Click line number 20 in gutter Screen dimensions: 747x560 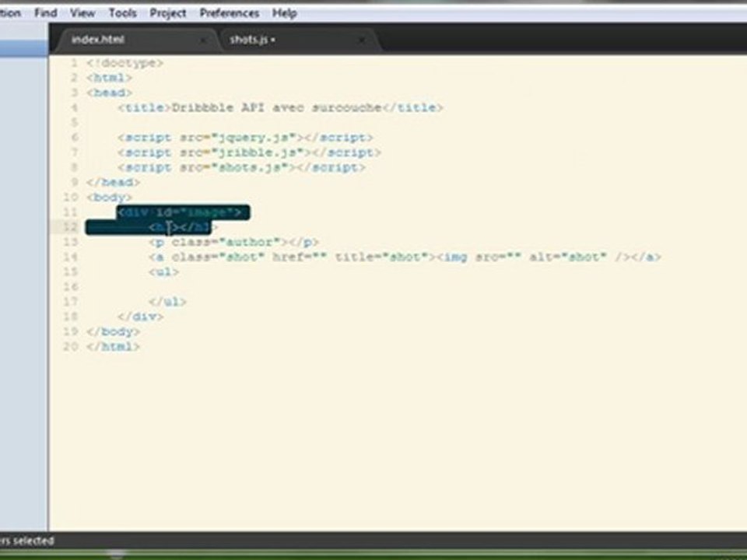[71, 346]
